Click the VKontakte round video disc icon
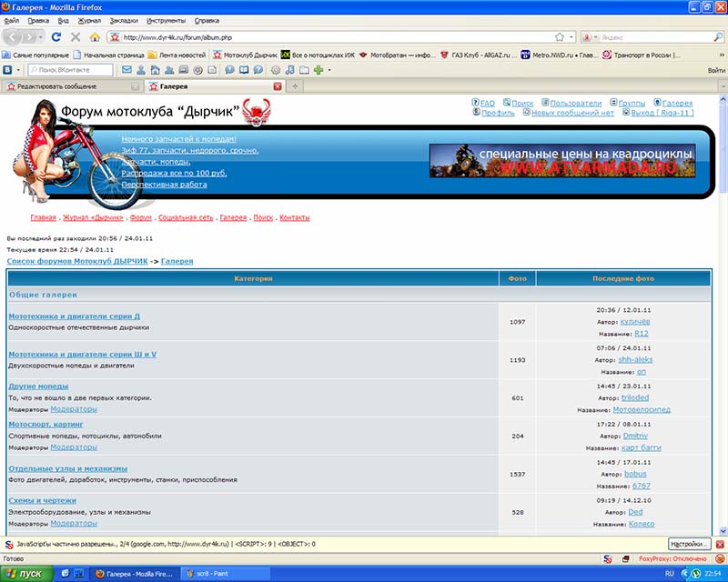Image resolution: width=728 pixels, height=582 pixels. [x=197, y=70]
